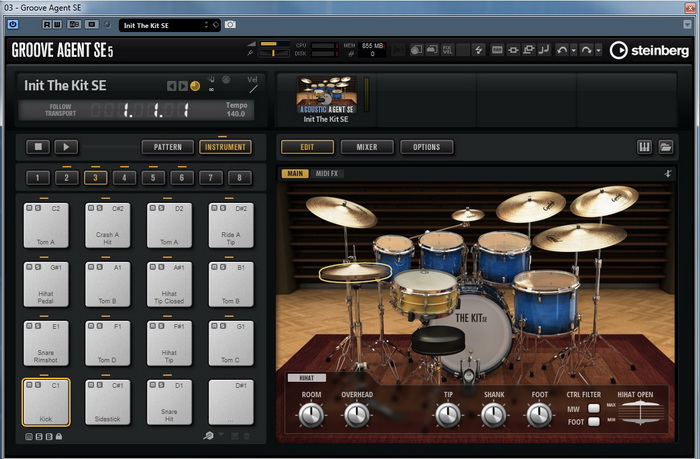Screen dimensions: 700x459
Task: Select pad group 7
Action: [211, 178]
